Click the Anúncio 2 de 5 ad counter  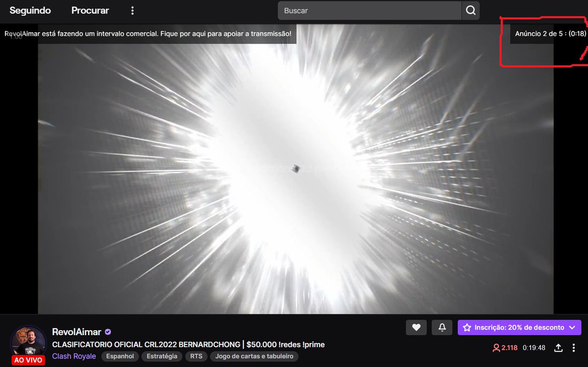click(550, 34)
